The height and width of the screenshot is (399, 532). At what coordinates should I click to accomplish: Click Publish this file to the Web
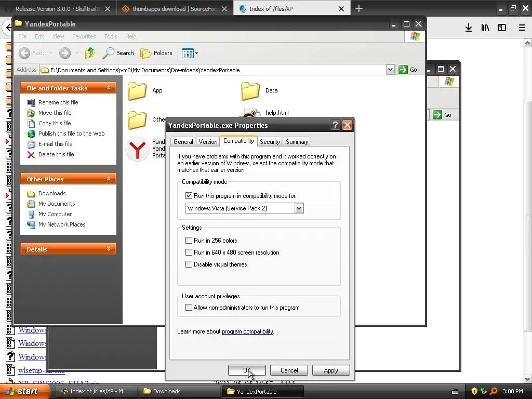point(71,134)
